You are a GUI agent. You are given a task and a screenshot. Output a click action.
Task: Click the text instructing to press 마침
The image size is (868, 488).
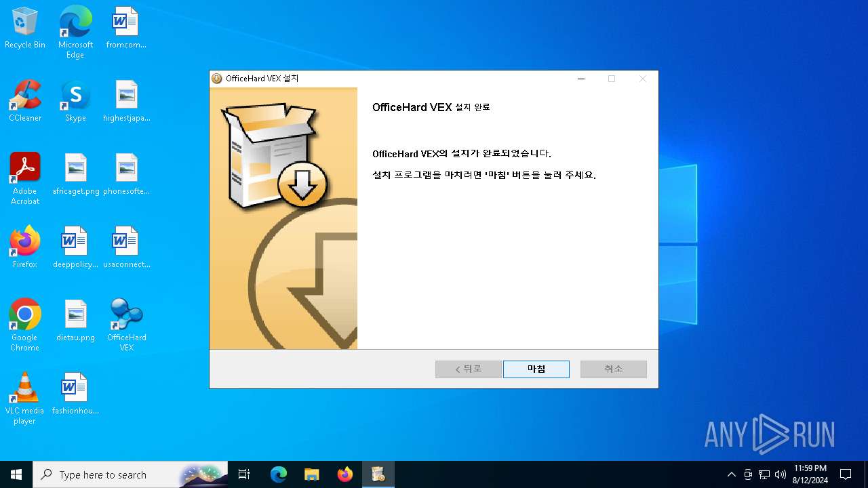click(x=484, y=175)
